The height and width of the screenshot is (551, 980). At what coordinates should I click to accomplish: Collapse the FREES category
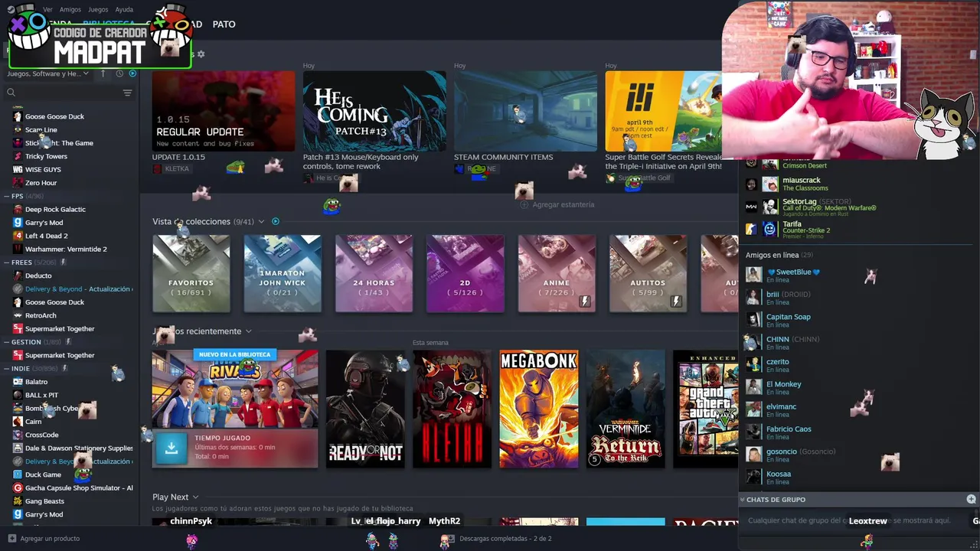coord(7,262)
